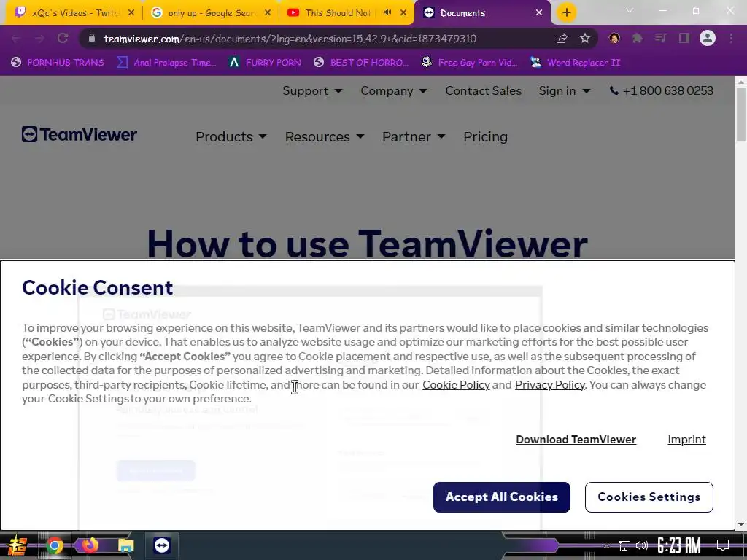
Task: Open the taskbar clock showing 6:23 AM
Action: (679, 545)
